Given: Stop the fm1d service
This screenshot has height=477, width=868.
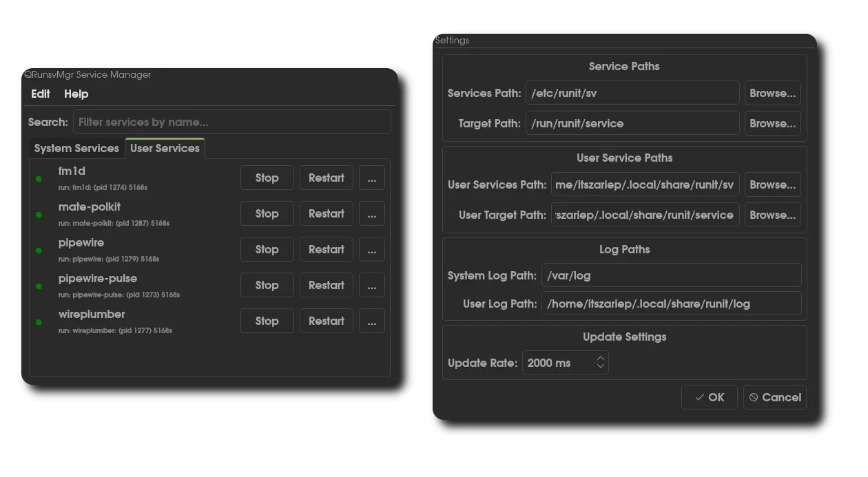Looking at the screenshot, I should tap(267, 178).
